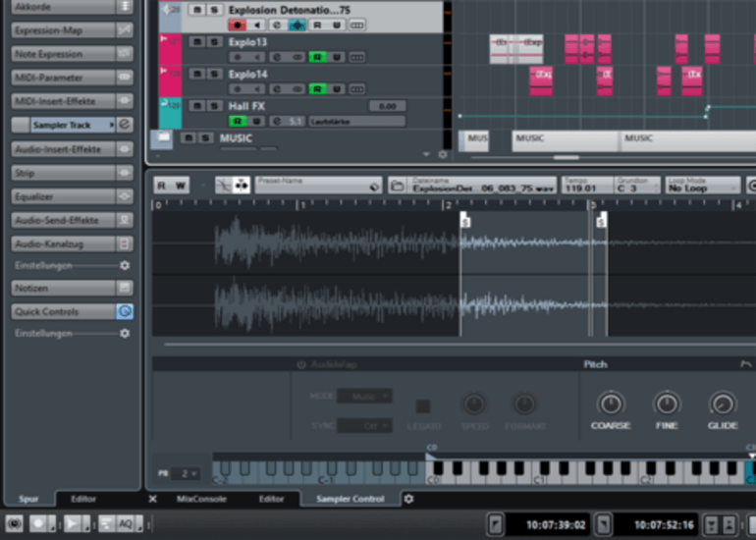Solo the Explo14 track
This screenshot has width=756, height=540.
pyautogui.click(x=211, y=74)
